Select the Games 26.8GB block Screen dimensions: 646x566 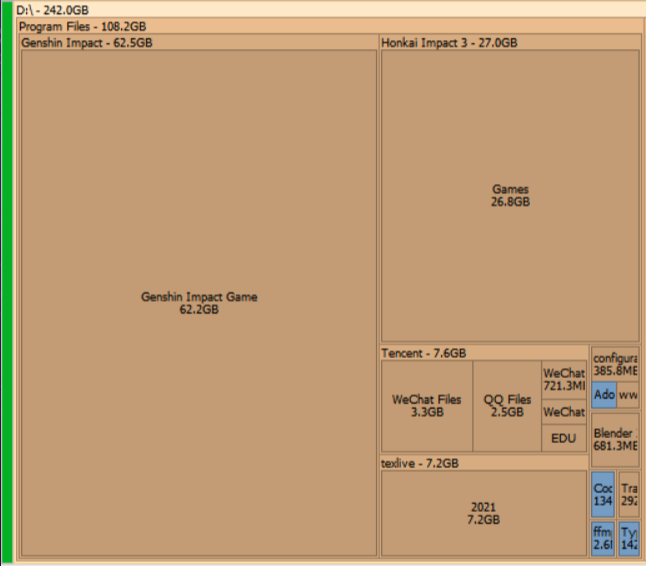(510, 195)
